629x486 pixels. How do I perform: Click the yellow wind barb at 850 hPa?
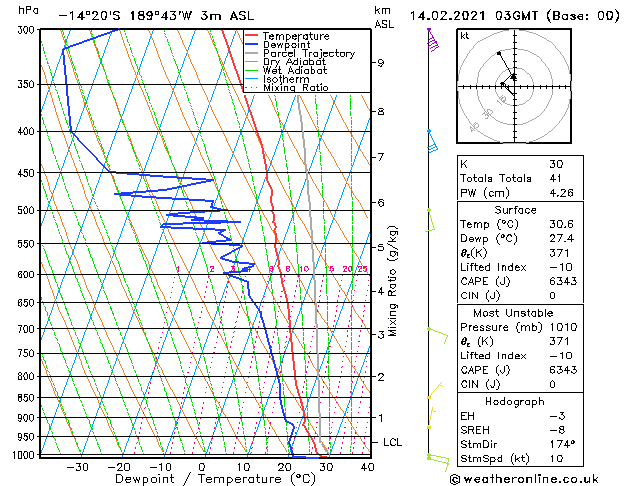point(435,391)
